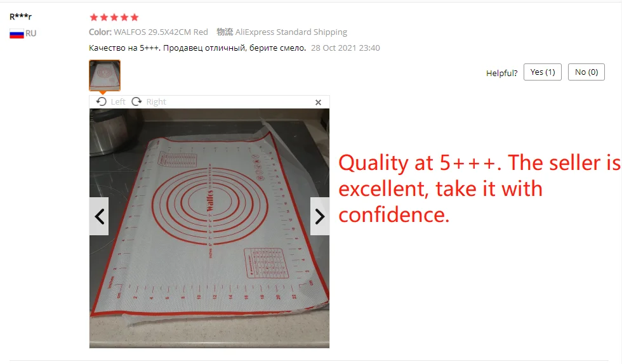
Task: Click the Right rotate text label
Action: point(156,102)
